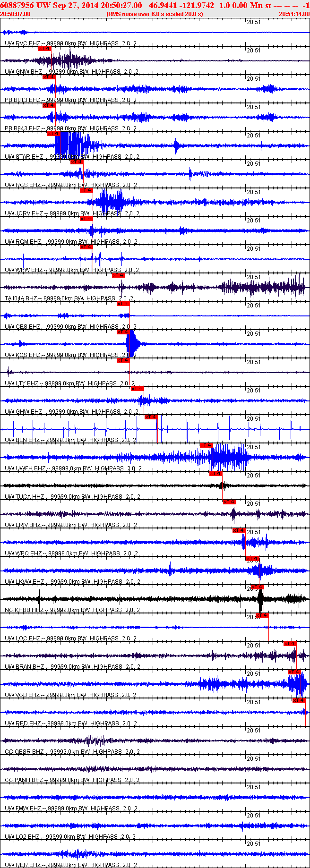Select the UW LO2 EHZ station label
Image resolution: width=310 pixels, height=868 pixels.
70,837
